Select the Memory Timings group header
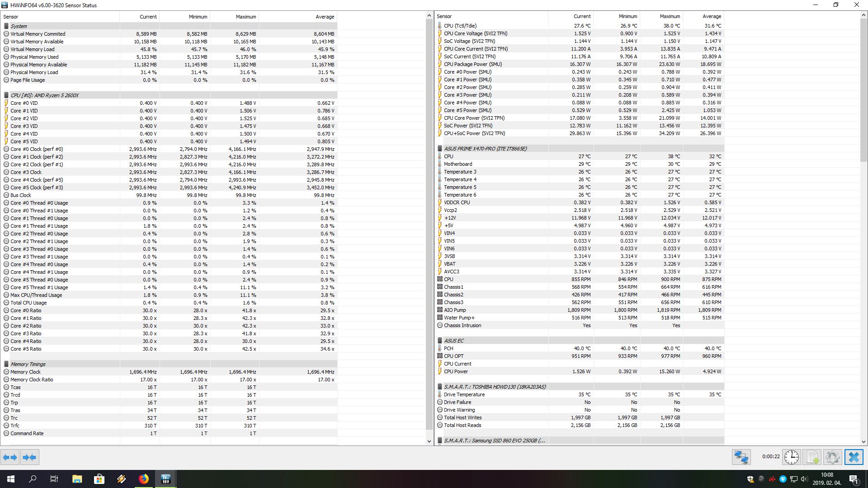Image resolution: width=868 pixels, height=488 pixels. 28,364
